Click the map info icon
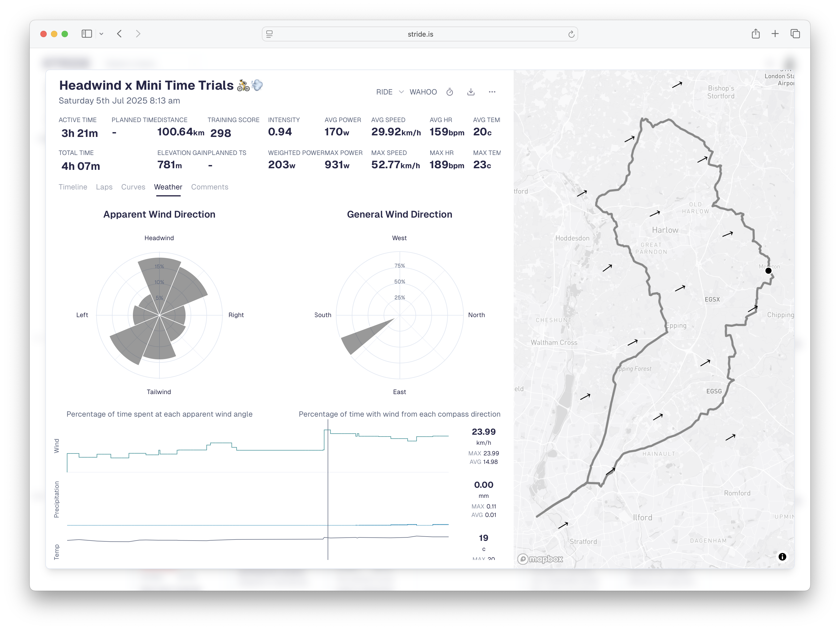 (782, 557)
